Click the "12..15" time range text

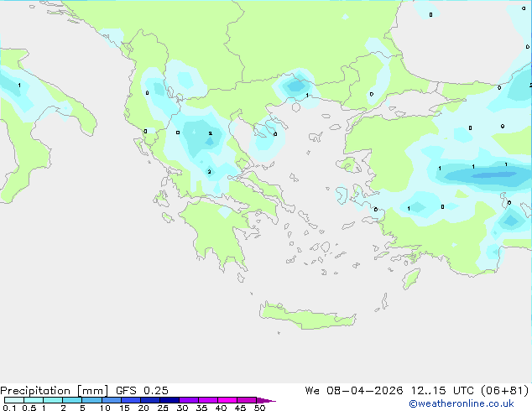[429, 391]
